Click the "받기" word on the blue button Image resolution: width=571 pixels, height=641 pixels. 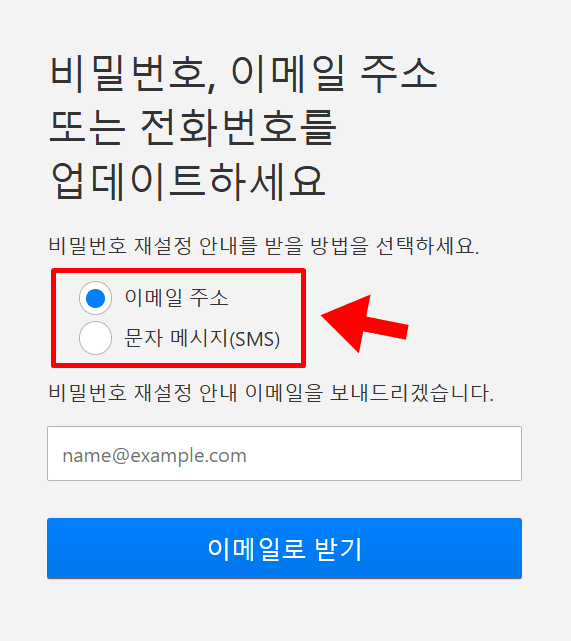coord(338,549)
